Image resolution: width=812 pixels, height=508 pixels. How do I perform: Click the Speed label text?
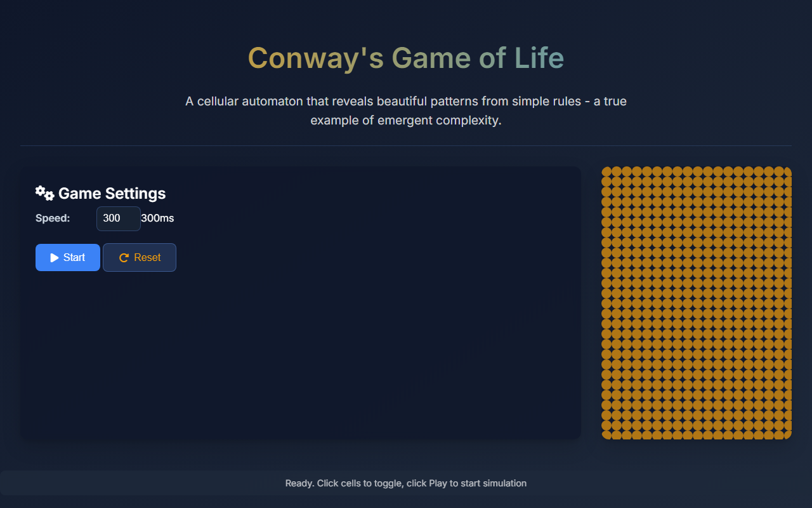[x=53, y=218]
